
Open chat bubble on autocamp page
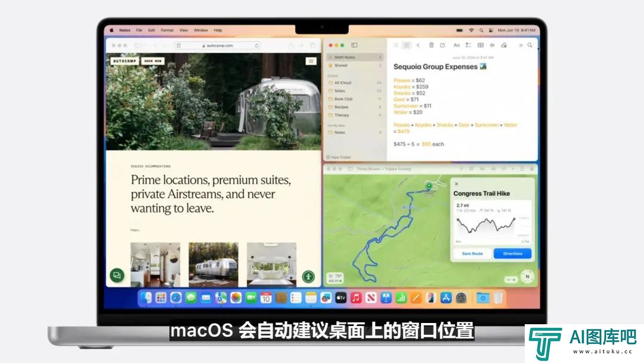[117, 275]
